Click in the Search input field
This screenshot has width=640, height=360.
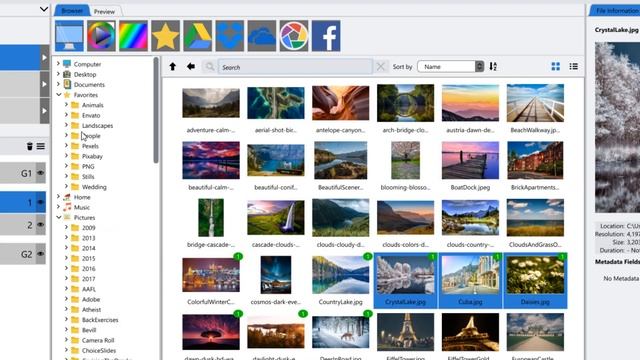pyautogui.click(x=295, y=67)
